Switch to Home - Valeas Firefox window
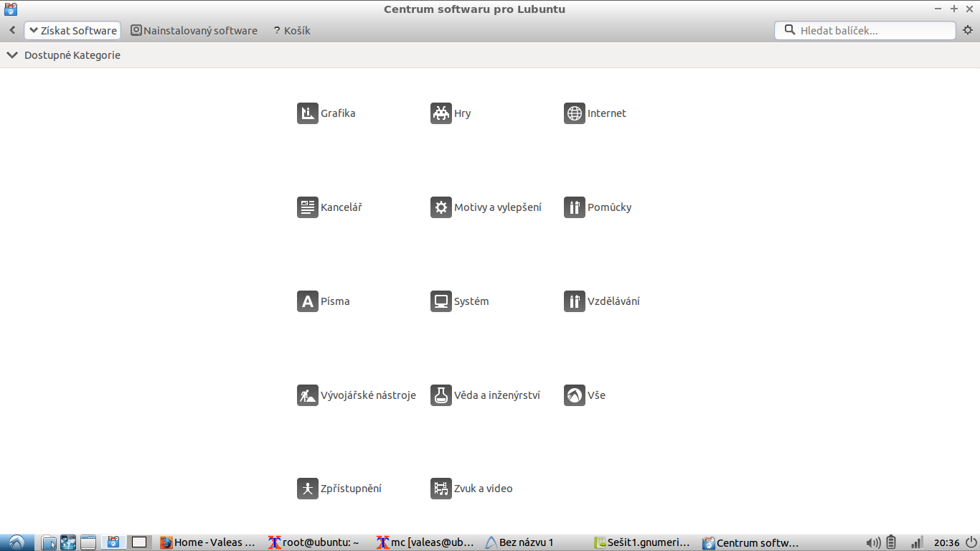980x551 pixels. point(209,542)
